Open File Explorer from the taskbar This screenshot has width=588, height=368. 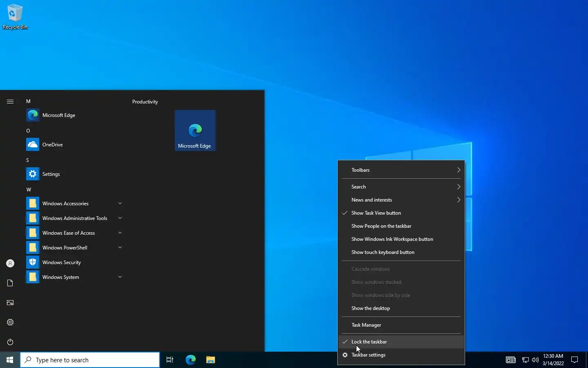(210, 360)
